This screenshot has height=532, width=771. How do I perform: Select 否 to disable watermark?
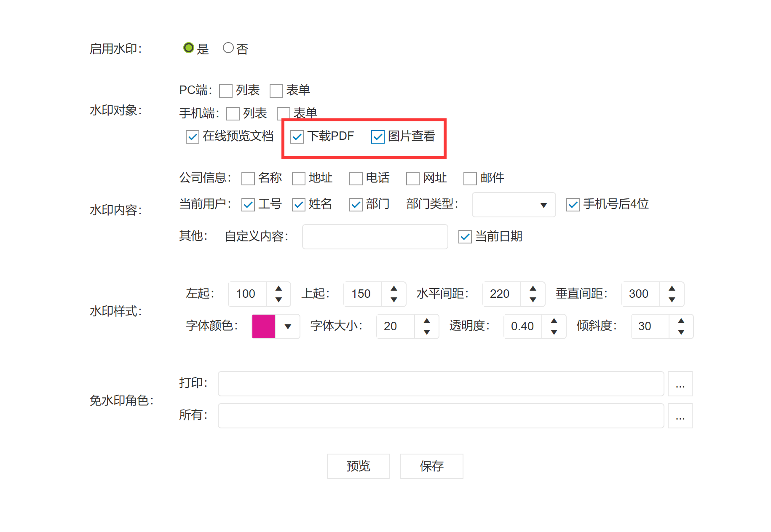coord(228,48)
